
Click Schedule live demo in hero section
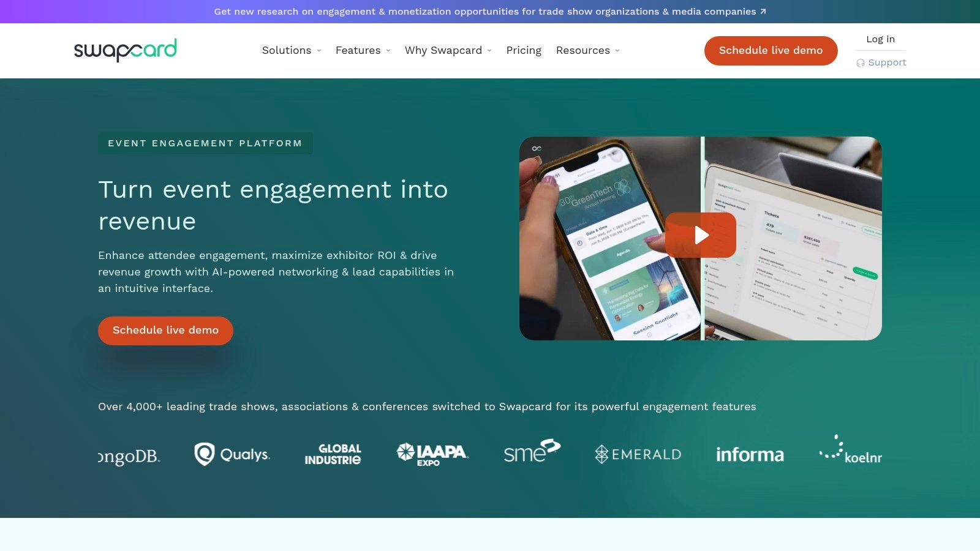tap(165, 331)
